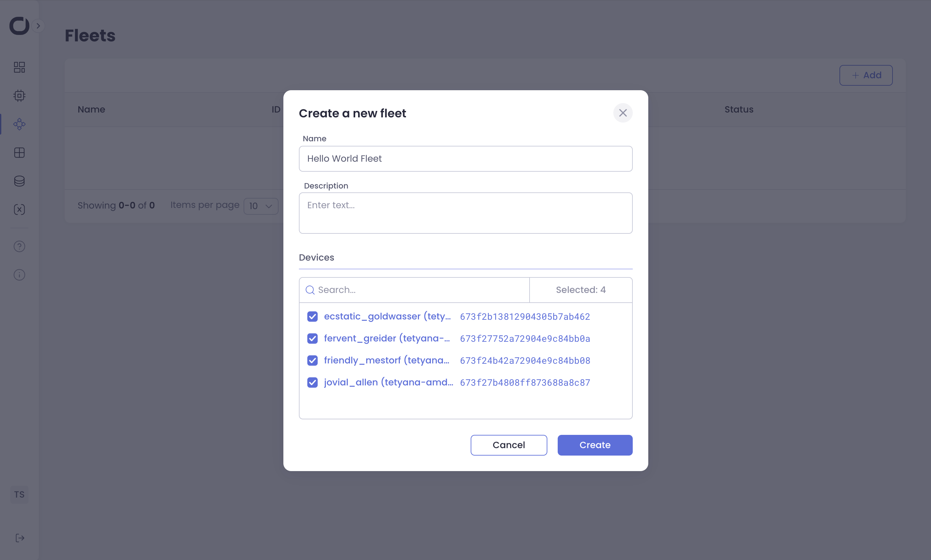Click the Info icon in the sidebar
Screen dimensions: 931x560
coord(19,275)
